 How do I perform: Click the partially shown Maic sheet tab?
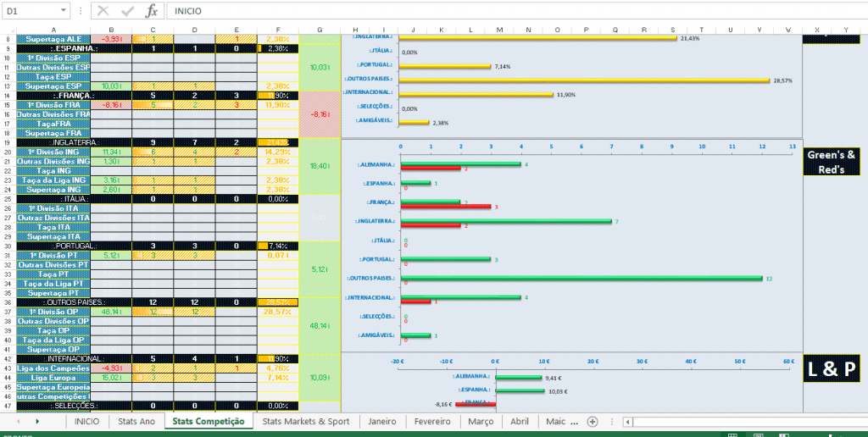pyautogui.click(x=555, y=422)
